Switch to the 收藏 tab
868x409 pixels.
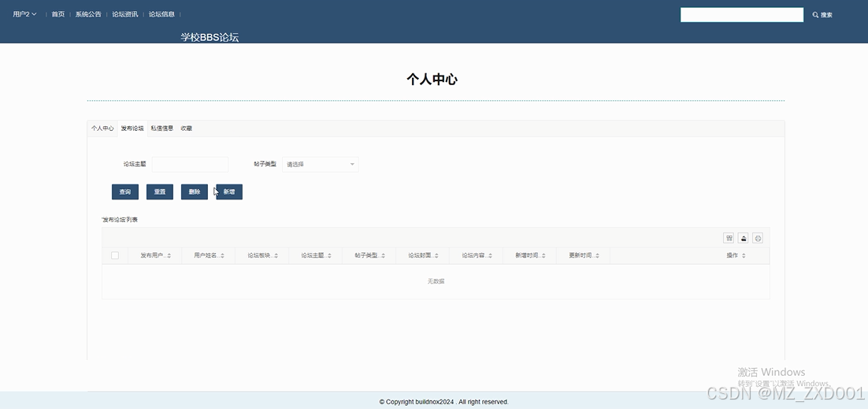coord(186,128)
